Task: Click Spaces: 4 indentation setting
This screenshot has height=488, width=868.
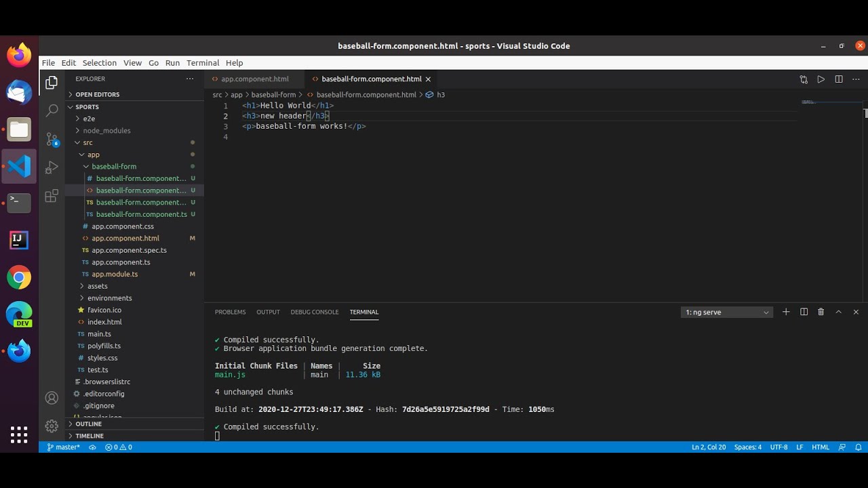Action: (748, 447)
